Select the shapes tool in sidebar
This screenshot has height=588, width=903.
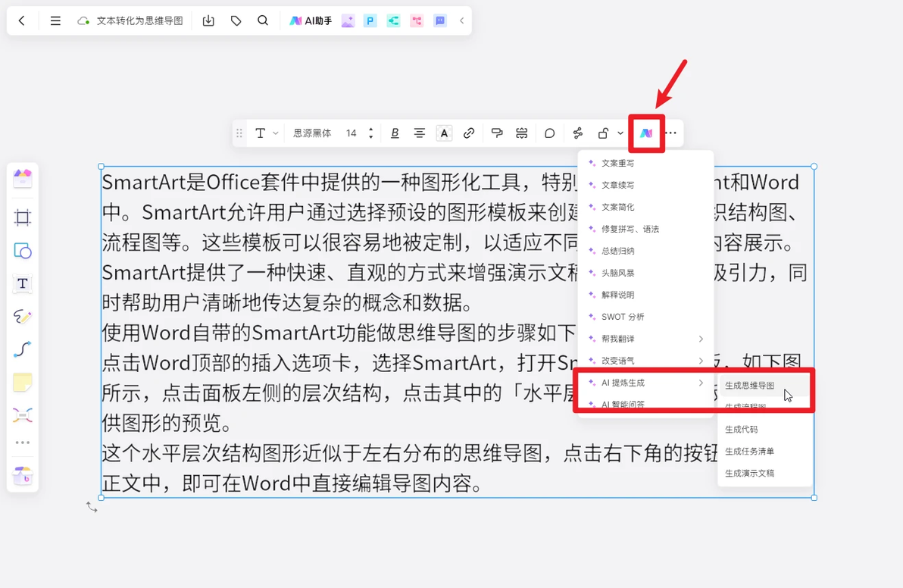(x=23, y=251)
